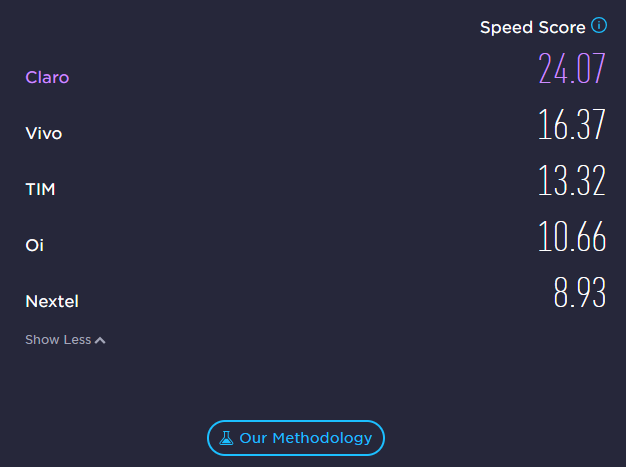This screenshot has height=467, width=626.
Task: Click the upward chevron beside Show Less
Action: [x=100, y=340]
